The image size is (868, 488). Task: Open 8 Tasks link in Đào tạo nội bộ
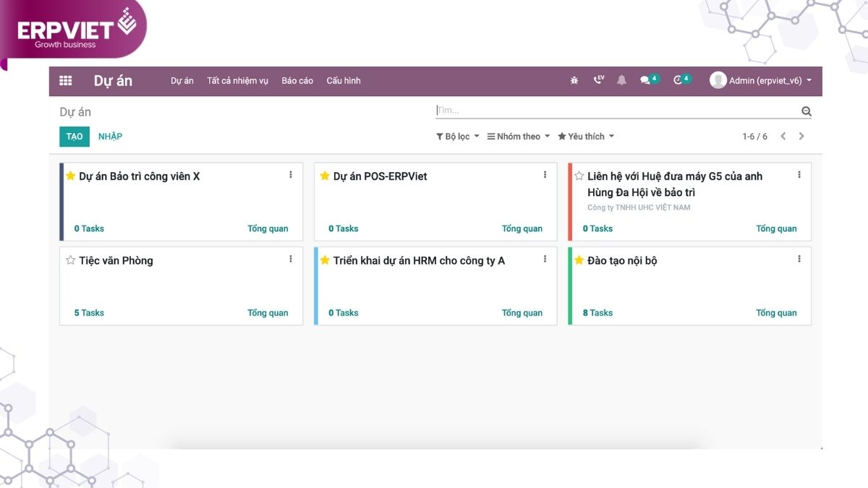pos(597,313)
